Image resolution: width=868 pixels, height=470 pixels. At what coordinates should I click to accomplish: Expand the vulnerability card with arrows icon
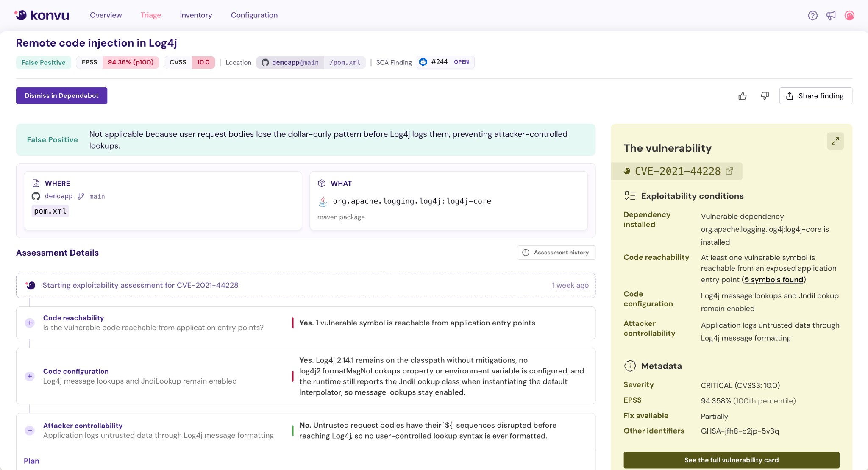(835, 141)
